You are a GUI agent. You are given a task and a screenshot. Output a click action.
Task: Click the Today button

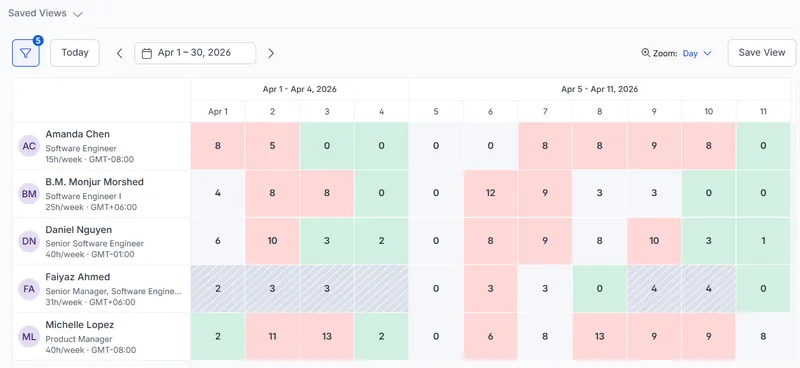75,53
